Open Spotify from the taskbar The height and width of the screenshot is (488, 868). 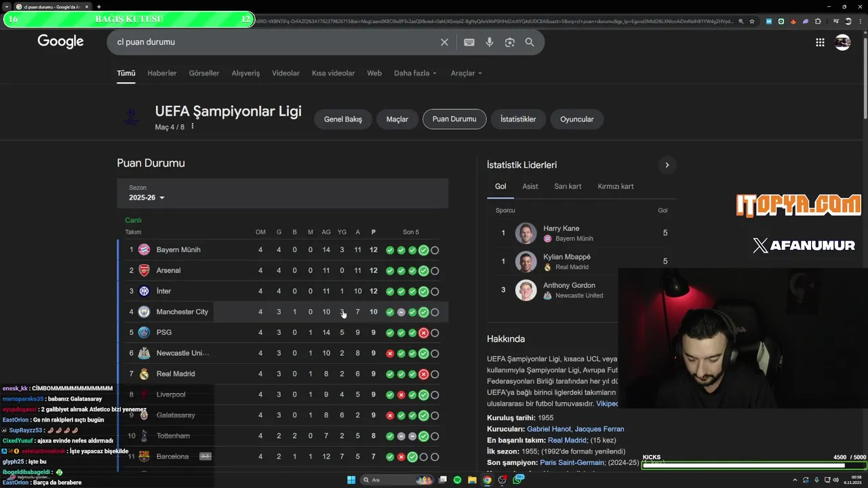[457, 480]
